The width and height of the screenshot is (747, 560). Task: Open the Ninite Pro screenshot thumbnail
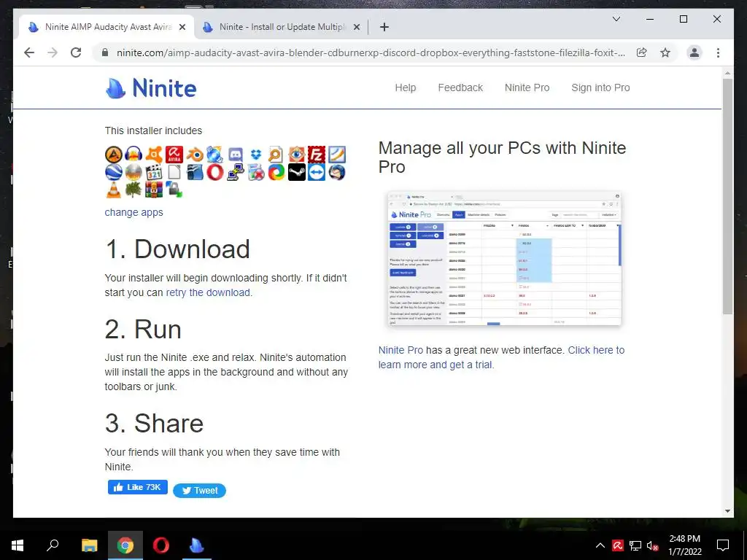pos(505,259)
